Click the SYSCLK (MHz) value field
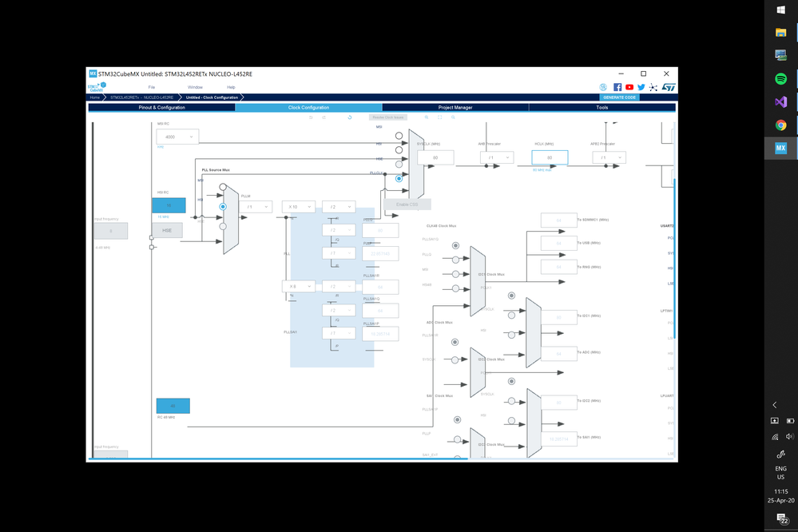 tap(435, 157)
